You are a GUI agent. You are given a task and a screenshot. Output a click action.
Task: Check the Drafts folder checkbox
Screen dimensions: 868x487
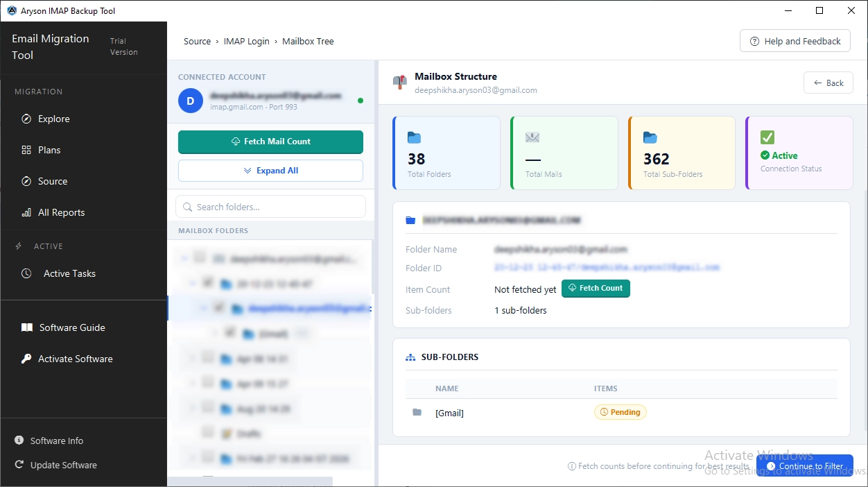[x=207, y=432]
